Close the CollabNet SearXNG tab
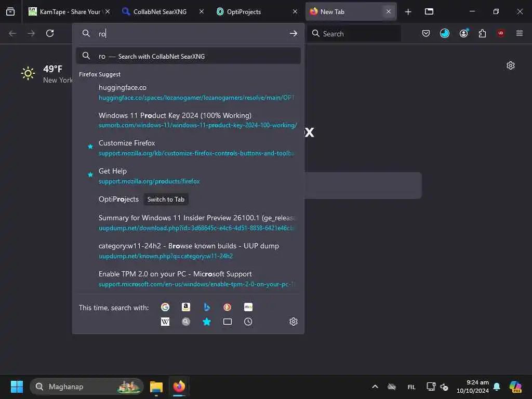 (x=202, y=11)
